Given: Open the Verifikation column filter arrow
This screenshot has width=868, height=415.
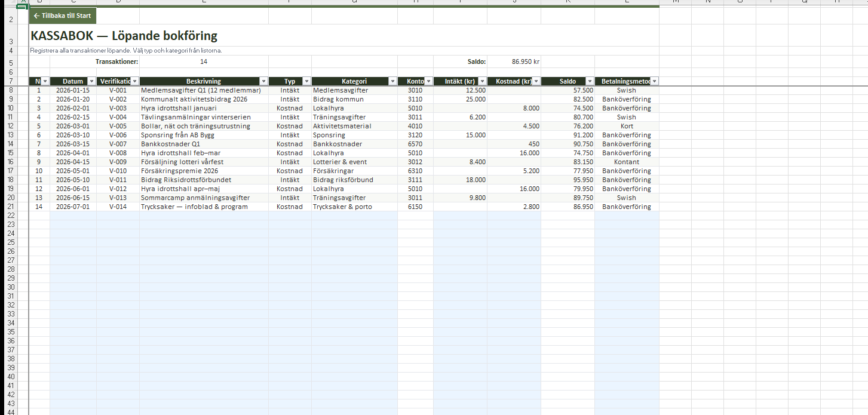Looking at the screenshot, I should [x=134, y=81].
